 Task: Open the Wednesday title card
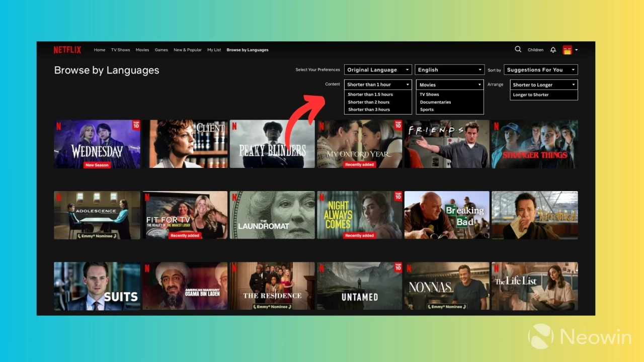pos(97,144)
